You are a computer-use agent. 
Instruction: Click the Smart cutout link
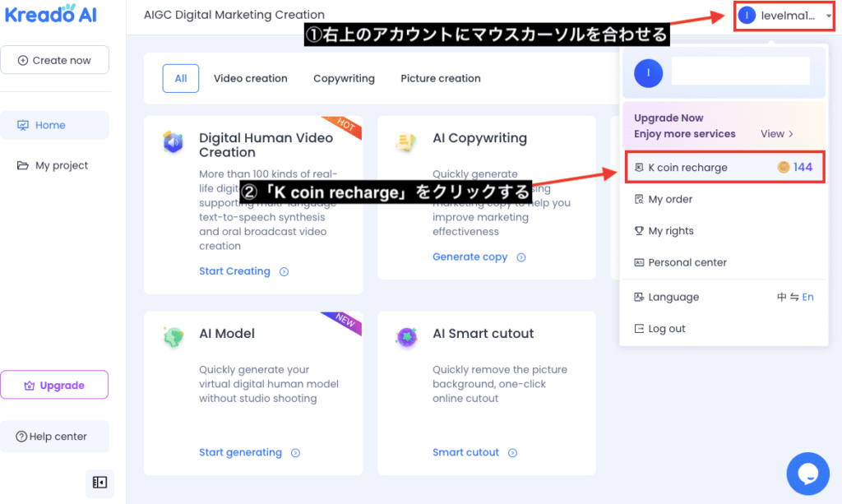[x=465, y=452]
